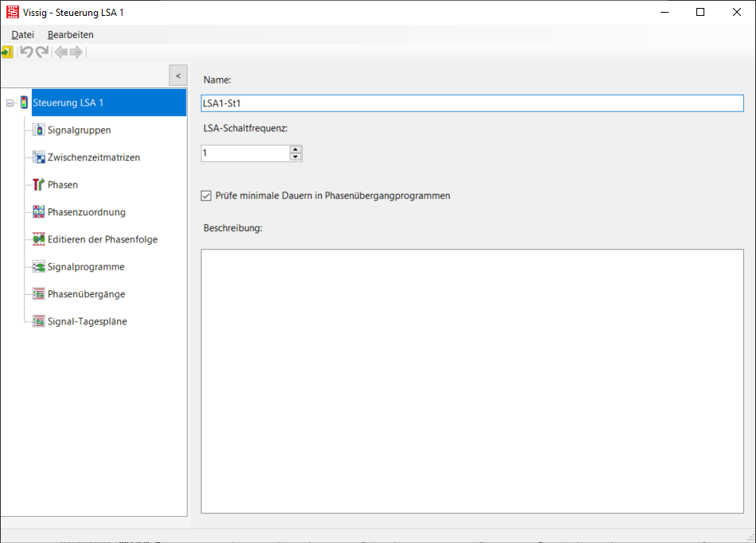The height and width of the screenshot is (543, 756).
Task: Click the Phasenübergänge icon
Action: [x=39, y=293]
